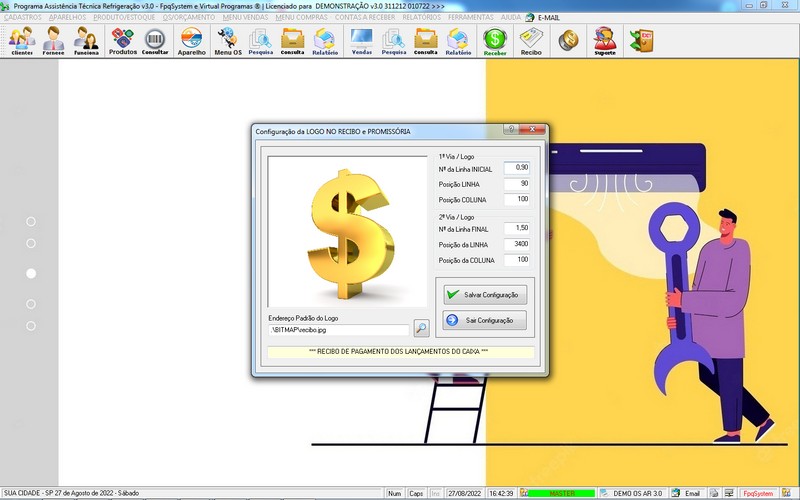
Task: Open the Recibo toolbar icon
Action: [x=531, y=41]
